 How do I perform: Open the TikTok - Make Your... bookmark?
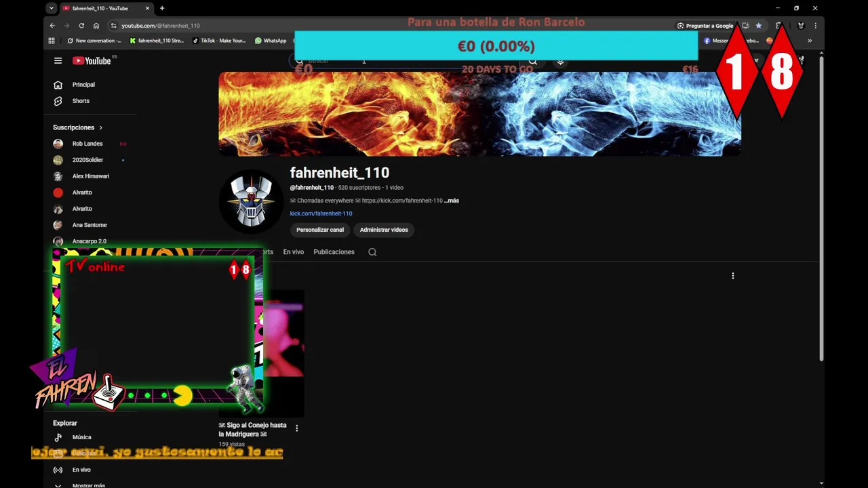click(x=219, y=41)
